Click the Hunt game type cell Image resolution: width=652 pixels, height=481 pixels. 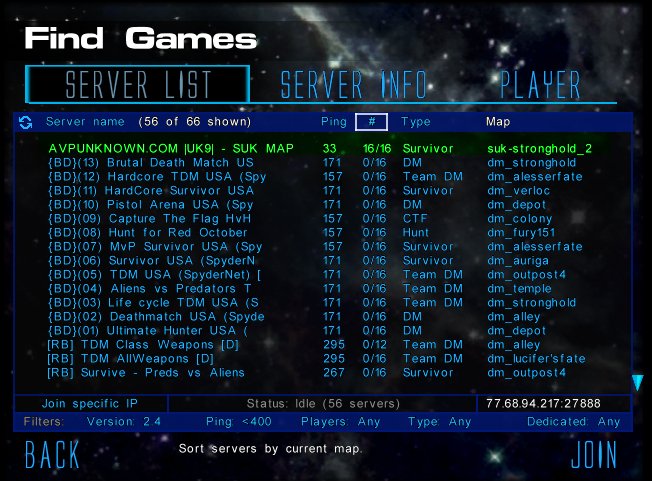(415, 232)
